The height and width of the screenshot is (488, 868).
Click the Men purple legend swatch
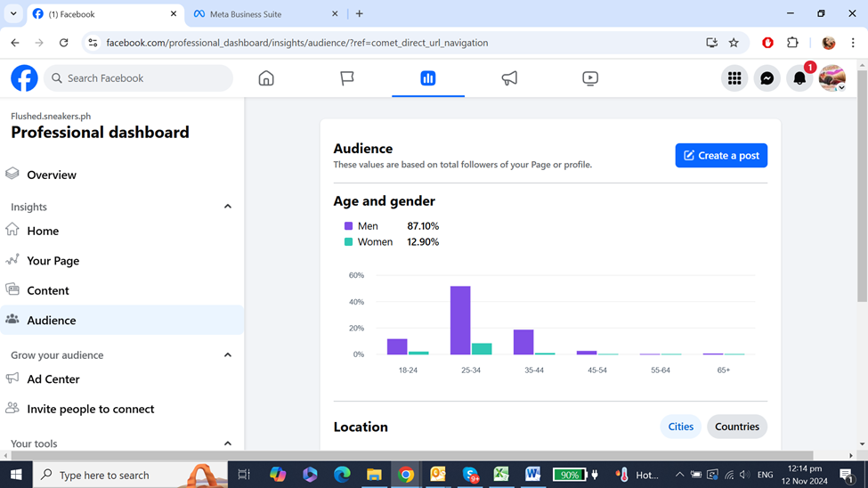pos(348,226)
